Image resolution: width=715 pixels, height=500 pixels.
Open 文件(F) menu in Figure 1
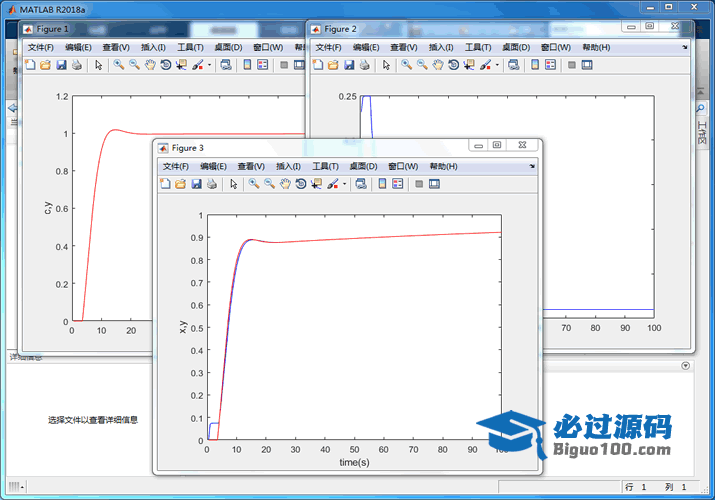41,47
